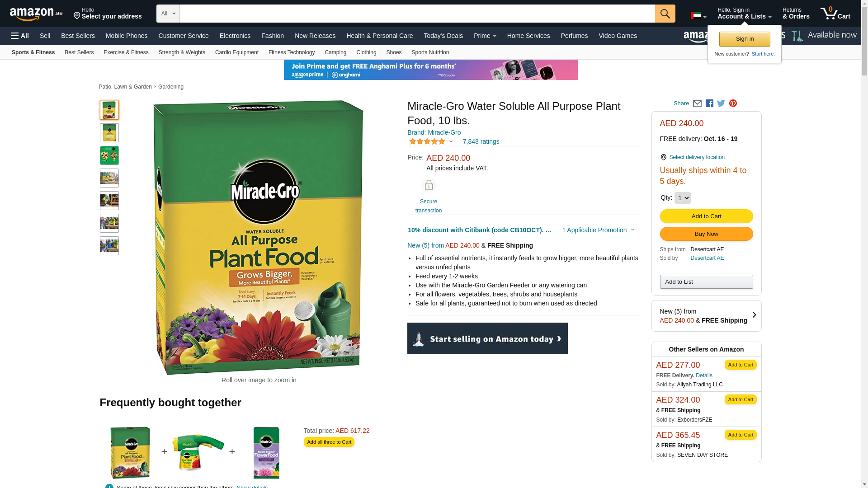Open the All hamburger menu

[x=20, y=36]
